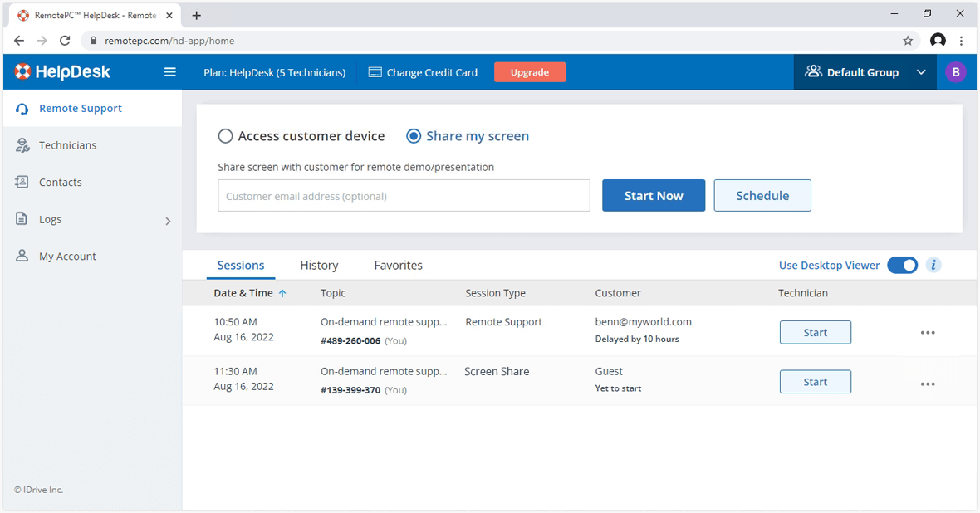Click the Schedule button
This screenshot has width=980, height=513.
pos(762,196)
